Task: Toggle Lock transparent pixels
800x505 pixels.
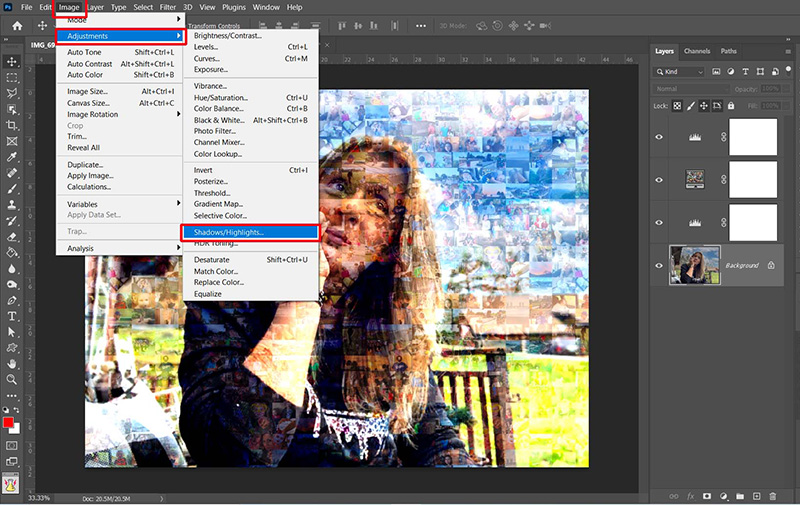Action: pos(677,106)
